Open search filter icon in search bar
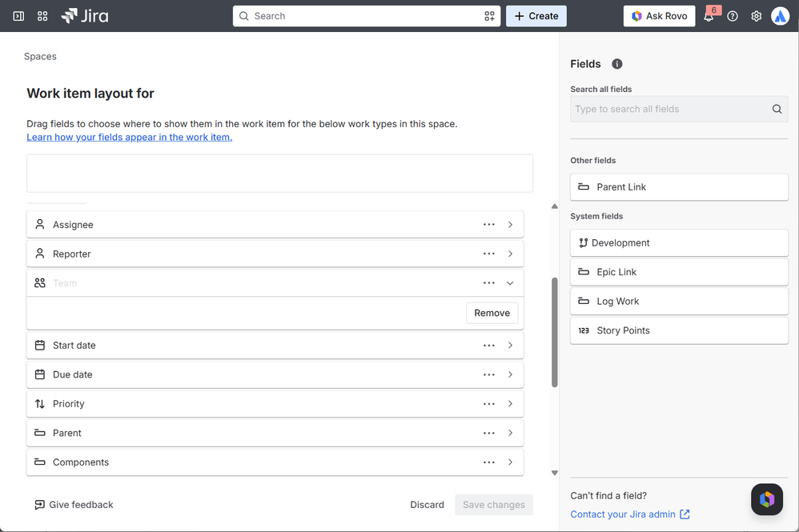The width and height of the screenshot is (799, 532). [x=489, y=16]
